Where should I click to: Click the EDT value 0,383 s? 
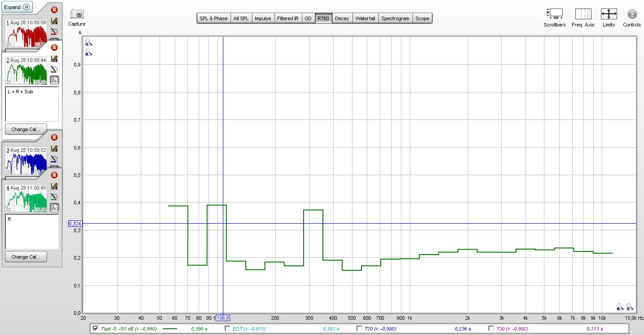pyautogui.click(x=331, y=329)
